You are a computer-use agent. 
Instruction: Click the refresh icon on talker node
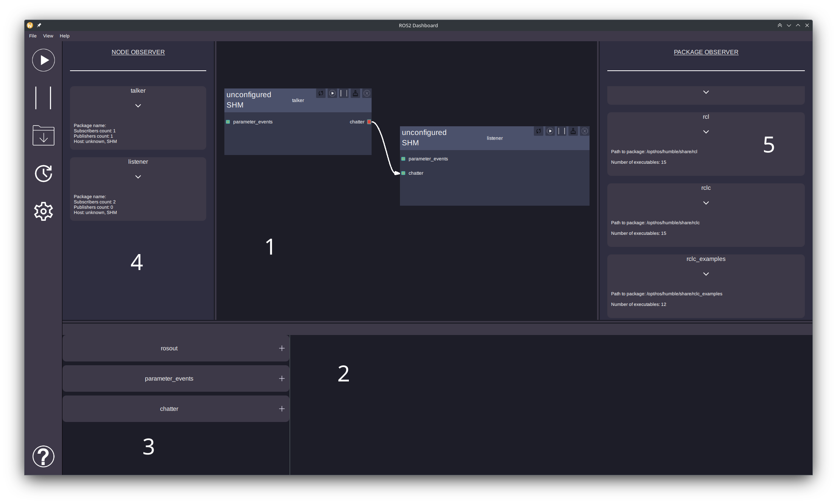320,93
